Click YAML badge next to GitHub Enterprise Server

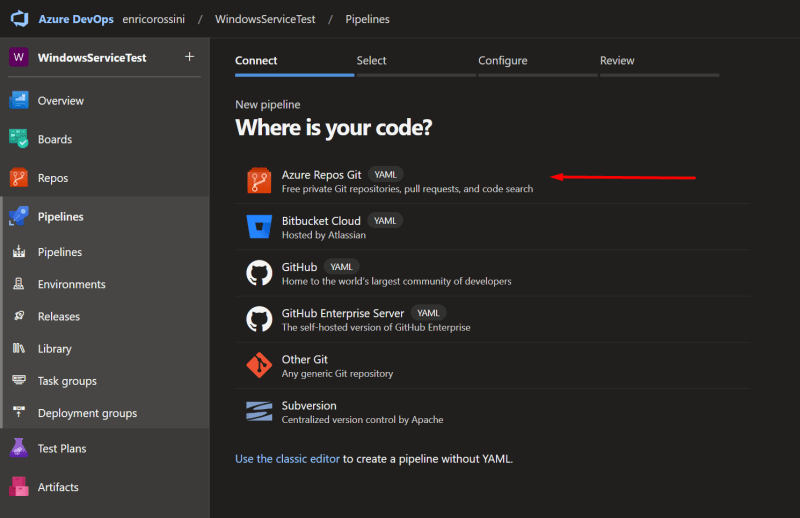[429, 313]
